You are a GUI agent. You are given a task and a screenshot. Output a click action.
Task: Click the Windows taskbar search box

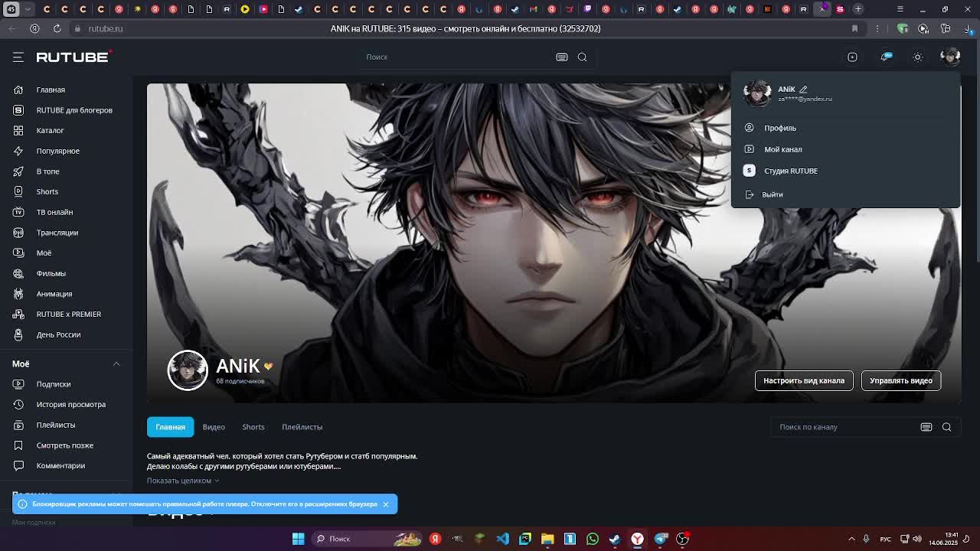(367, 539)
